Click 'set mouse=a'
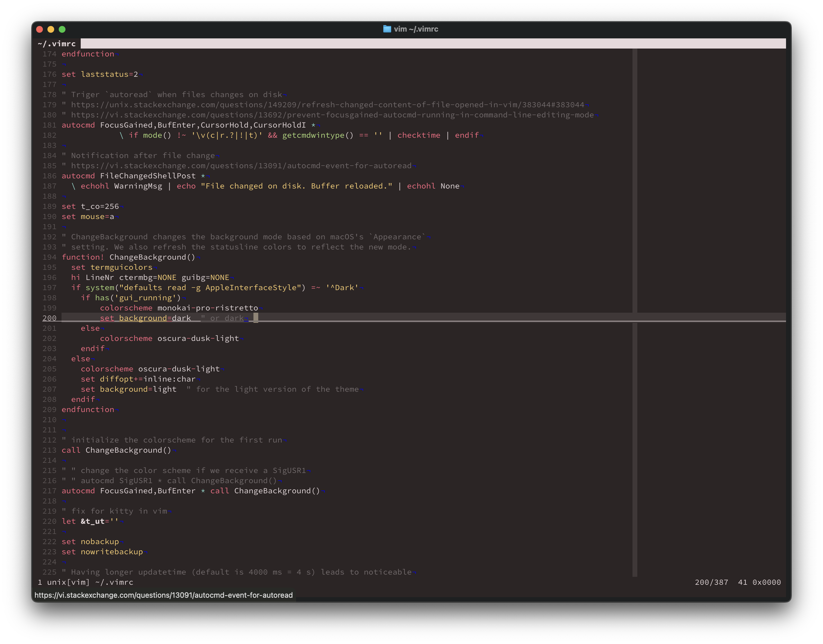Image resolution: width=823 pixels, height=644 pixels. coord(88,217)
